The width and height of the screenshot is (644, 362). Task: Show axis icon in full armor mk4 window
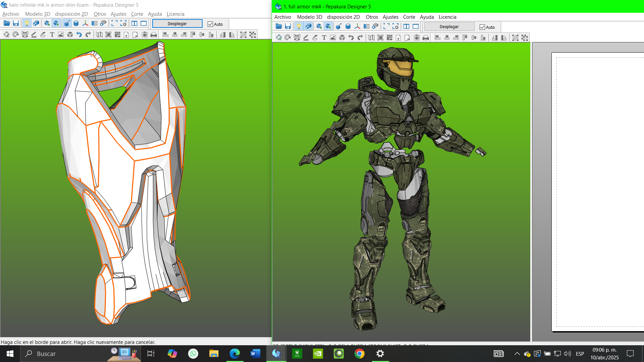tap(357, 26)
